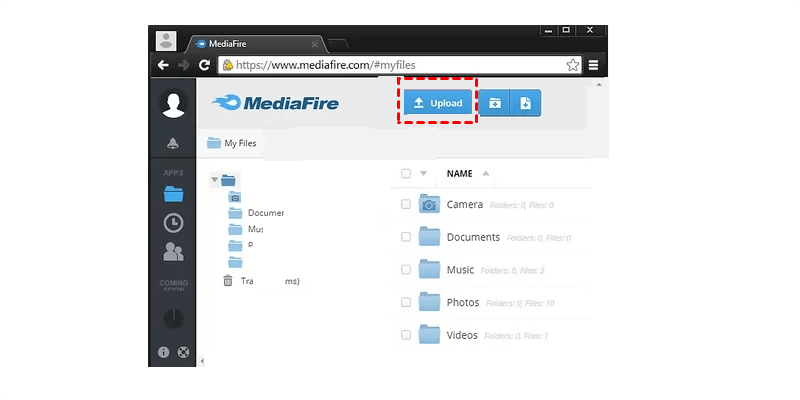This screenshot has height=400, width=800.
Task: Open a new browser tab
Action: click(338, 45)
